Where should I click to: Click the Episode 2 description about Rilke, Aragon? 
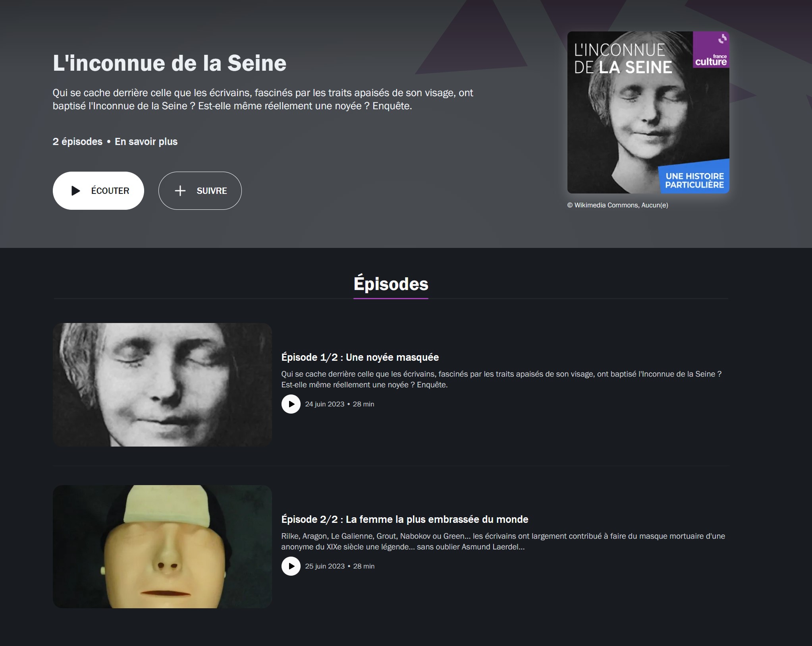(503, 542)
